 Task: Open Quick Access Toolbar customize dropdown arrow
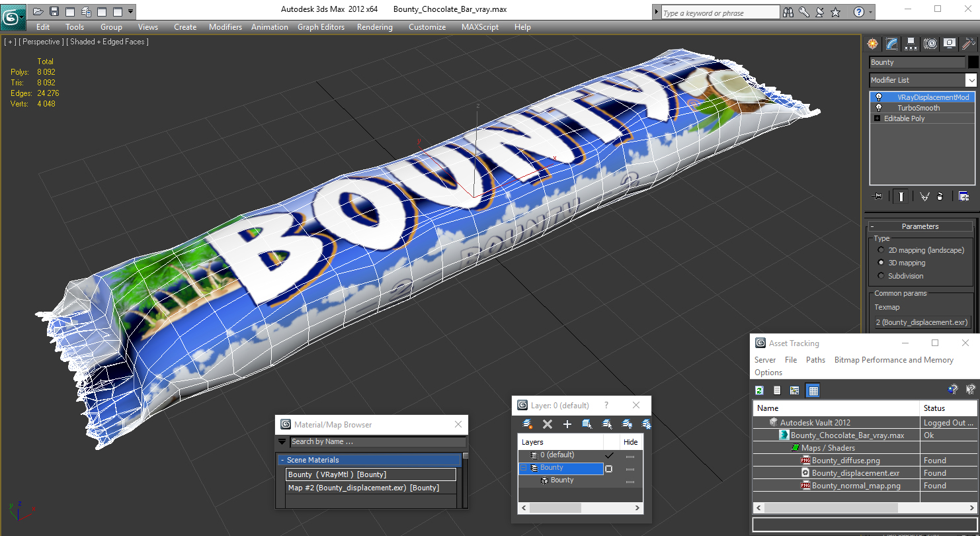click(x=130, y=11)
